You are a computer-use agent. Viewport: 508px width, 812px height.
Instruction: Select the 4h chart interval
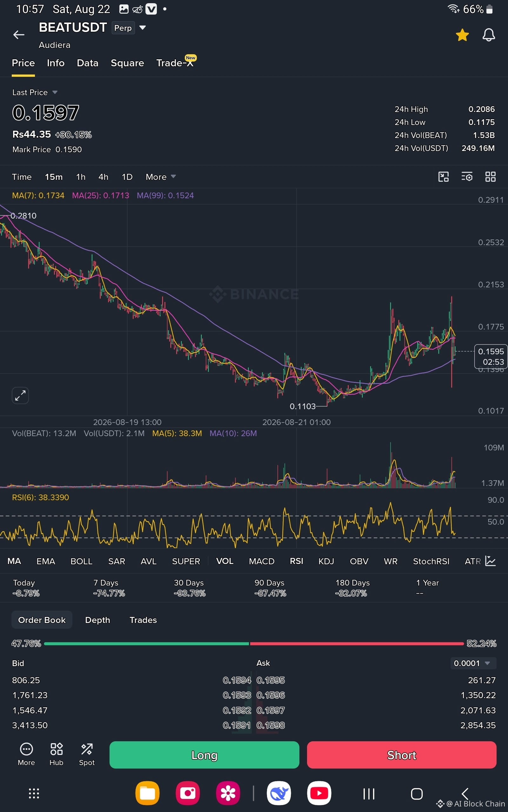point(104,177)
